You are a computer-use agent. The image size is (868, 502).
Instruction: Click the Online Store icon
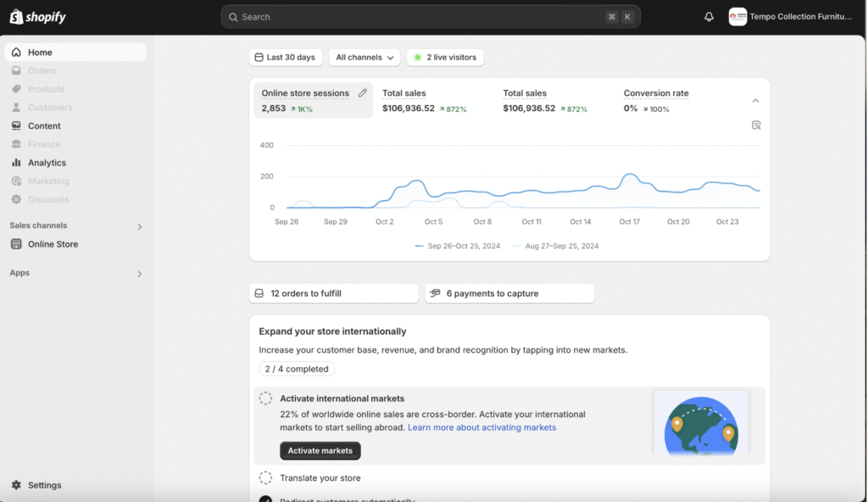(16, 244)
